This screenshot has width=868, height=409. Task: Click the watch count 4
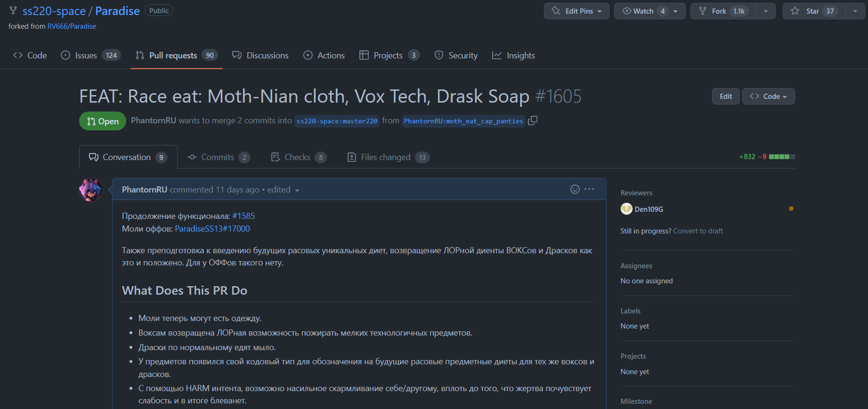(x=663, y=11)
